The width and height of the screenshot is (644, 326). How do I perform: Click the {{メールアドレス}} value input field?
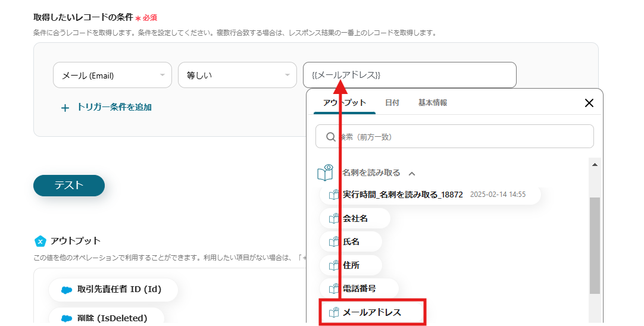[409, 75]
